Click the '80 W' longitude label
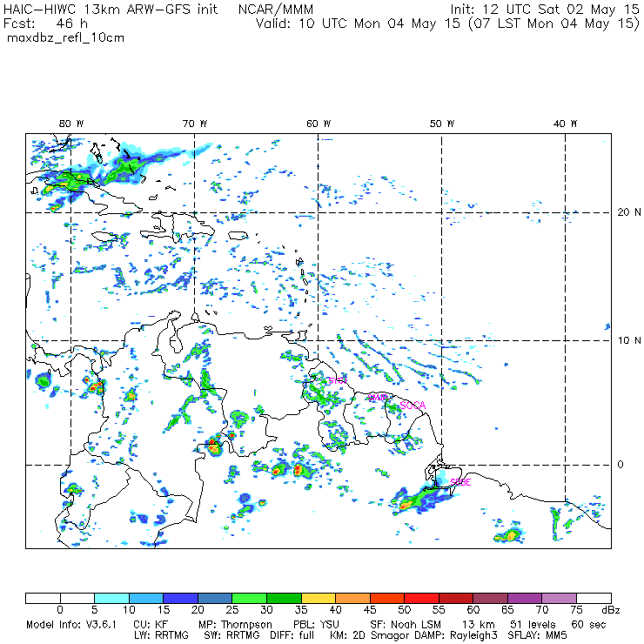The width and height of the screenshot is (644, 644). pyautogui.click(x=71, y=124)
